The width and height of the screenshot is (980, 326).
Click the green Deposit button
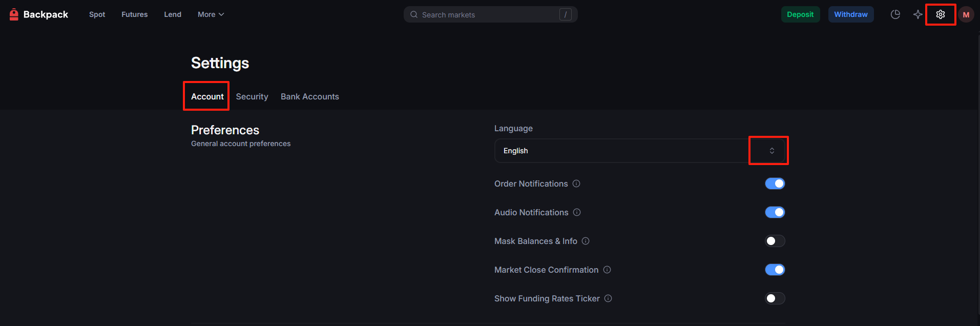coord(800,14)
